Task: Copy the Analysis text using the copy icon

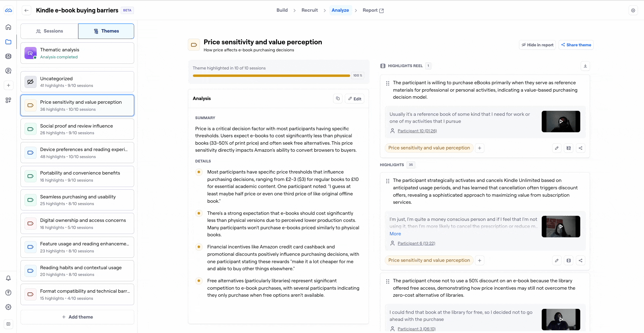Action: (338, 98)
